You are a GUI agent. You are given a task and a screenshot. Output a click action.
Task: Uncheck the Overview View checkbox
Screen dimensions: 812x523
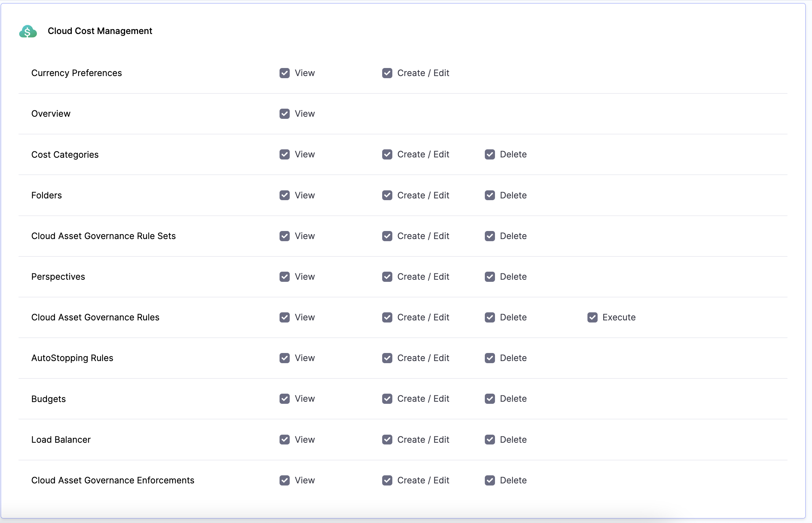click(x=284, y=114)
